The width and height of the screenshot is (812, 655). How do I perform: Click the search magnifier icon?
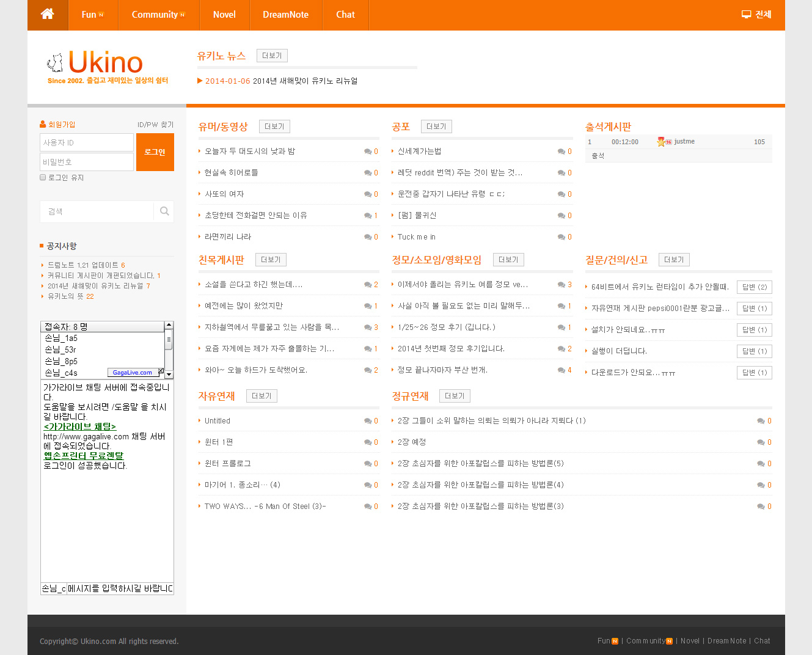click(x=164, y=211)
